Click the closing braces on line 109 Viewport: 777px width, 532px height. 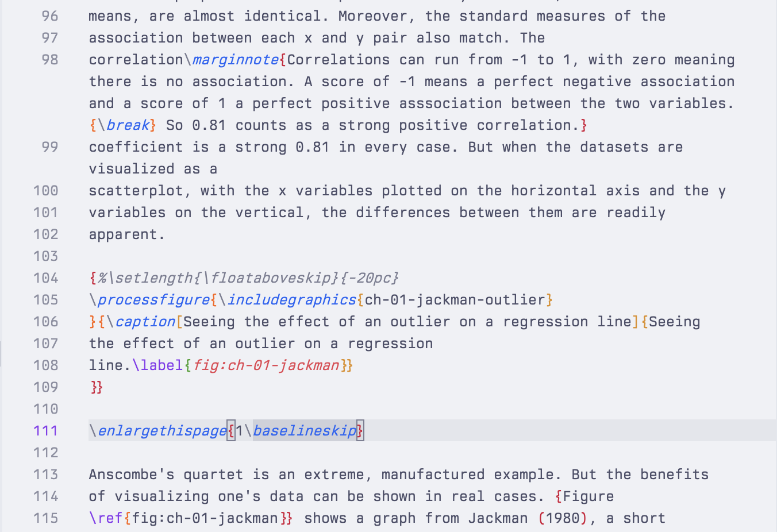click(x=97, y=387)
